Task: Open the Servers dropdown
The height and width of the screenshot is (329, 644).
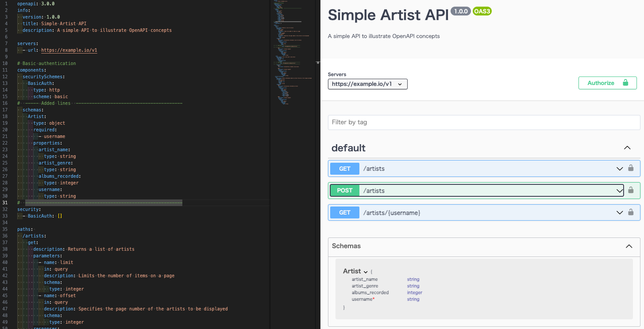Action: pos(367,84)
